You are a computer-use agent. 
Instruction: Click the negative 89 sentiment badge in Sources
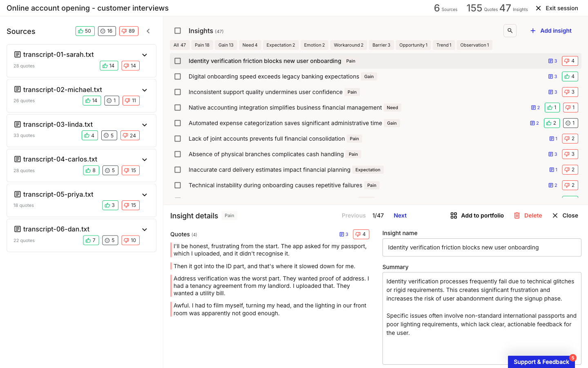click(x=129, y=31)
